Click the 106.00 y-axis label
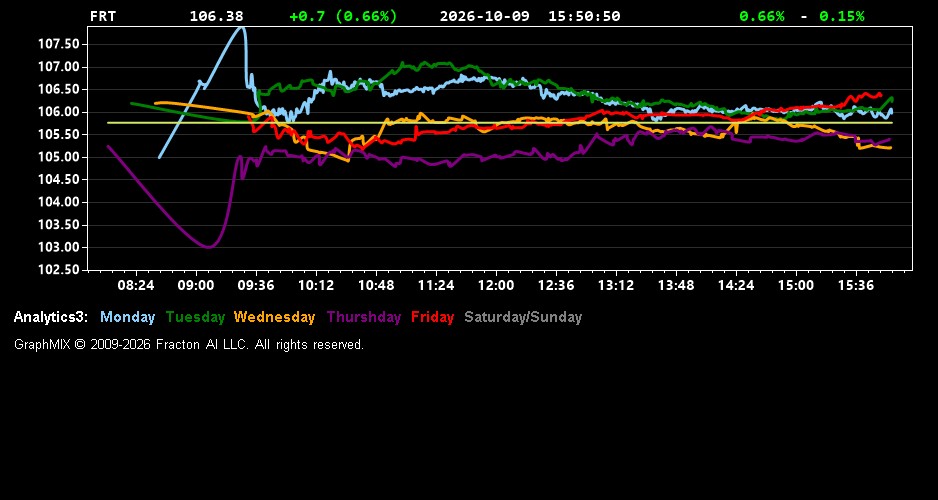Image resolution: width=938 pixels, height=500 pixels. (59, 112)
